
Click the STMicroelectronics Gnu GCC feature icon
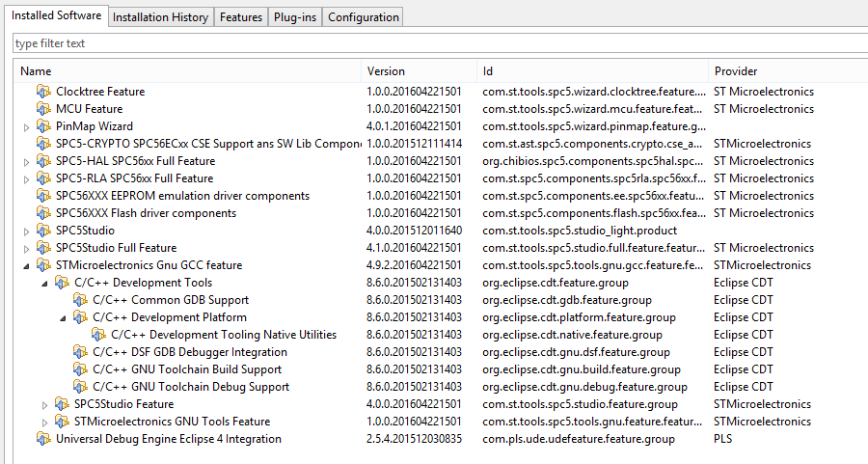click(43, 264)
